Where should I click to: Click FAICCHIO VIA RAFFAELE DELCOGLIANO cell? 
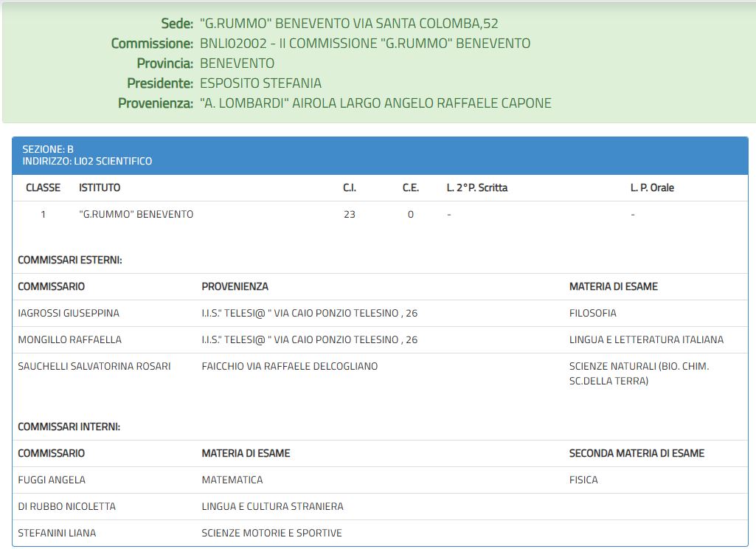click(289, 366)
